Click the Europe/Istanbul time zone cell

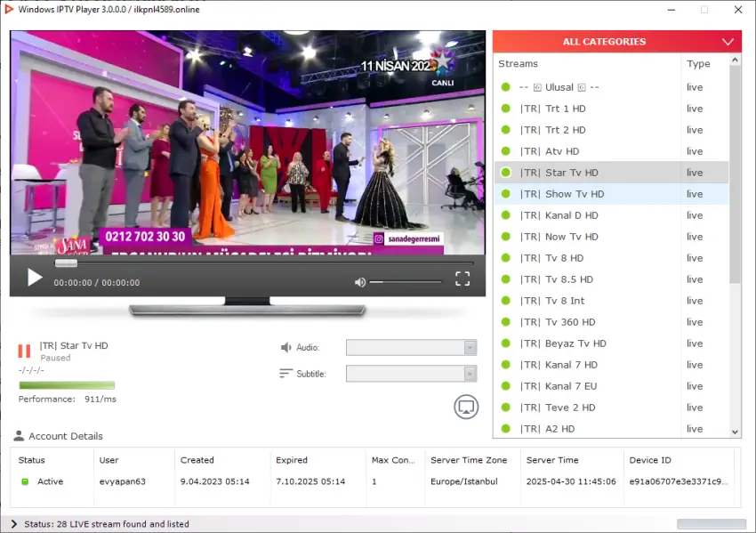(x=463, y=481)
